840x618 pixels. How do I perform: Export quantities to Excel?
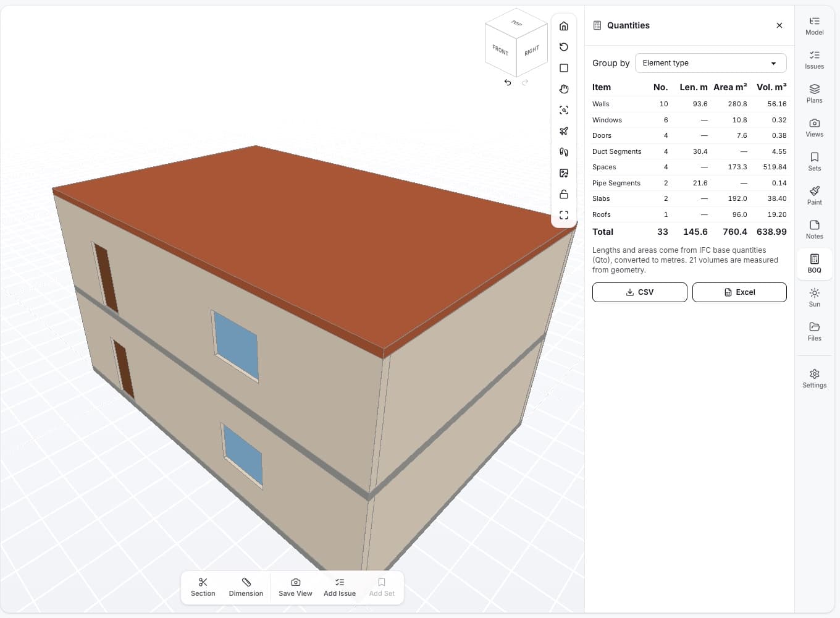739,292
